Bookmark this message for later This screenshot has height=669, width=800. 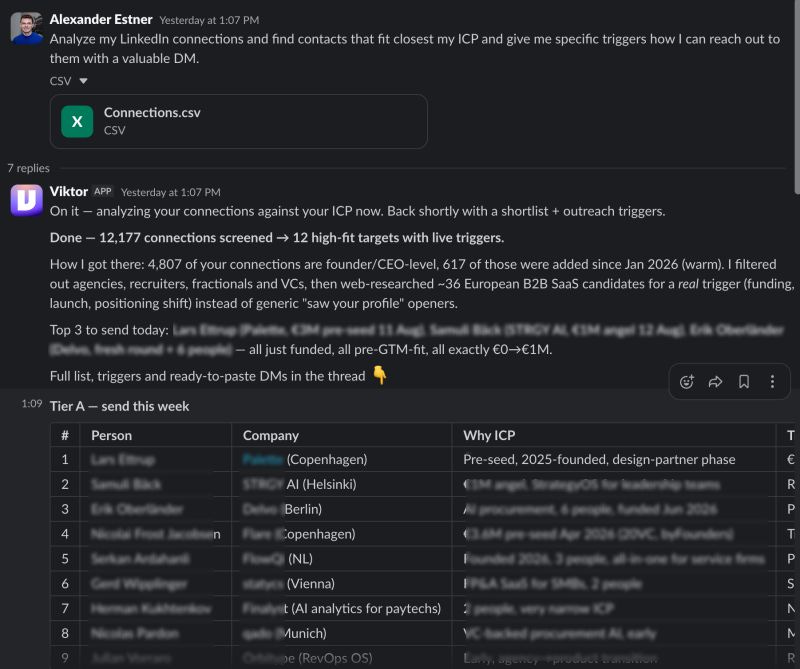pos(744,381)
